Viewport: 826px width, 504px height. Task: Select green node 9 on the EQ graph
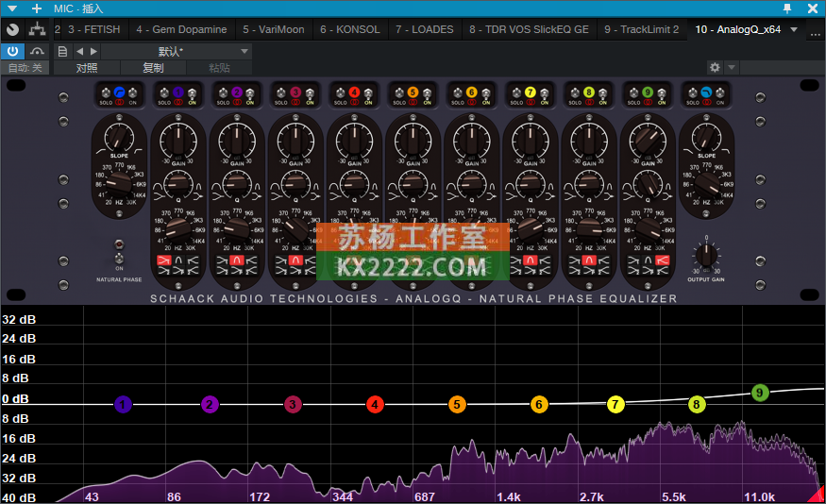tap(759, 393)
